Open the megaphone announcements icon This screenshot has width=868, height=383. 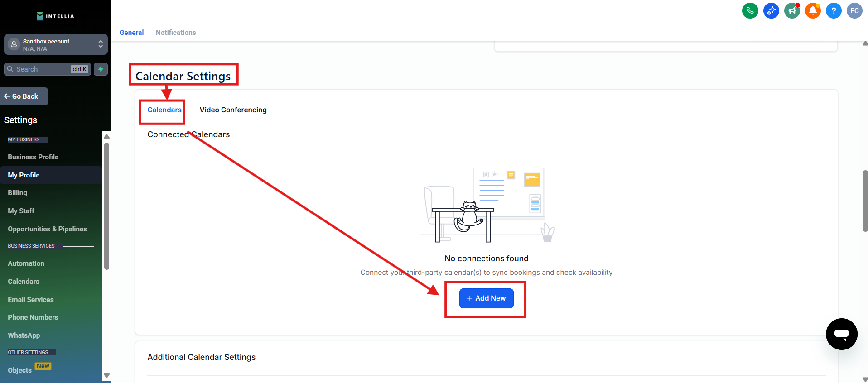click(x=791, y=10)
